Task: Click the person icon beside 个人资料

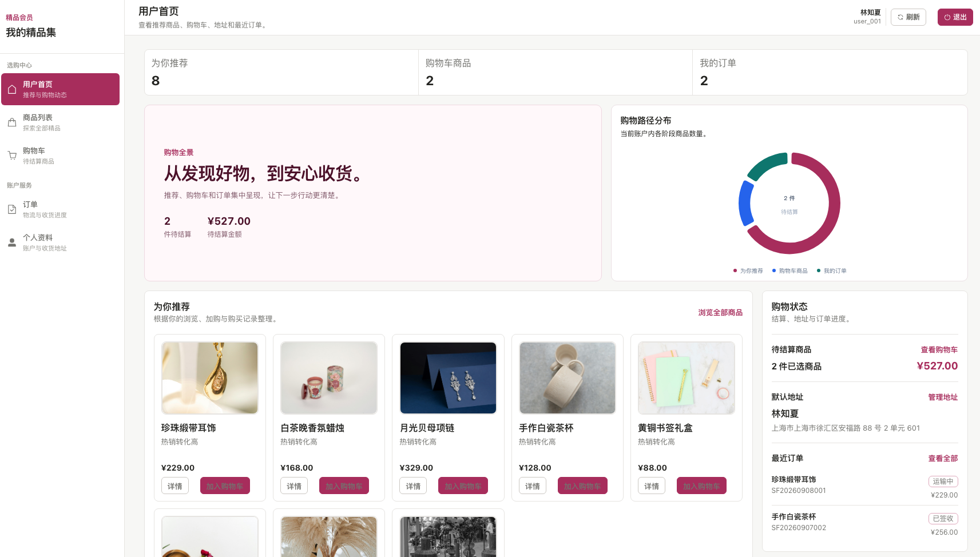Action: [x=12, y=242]
